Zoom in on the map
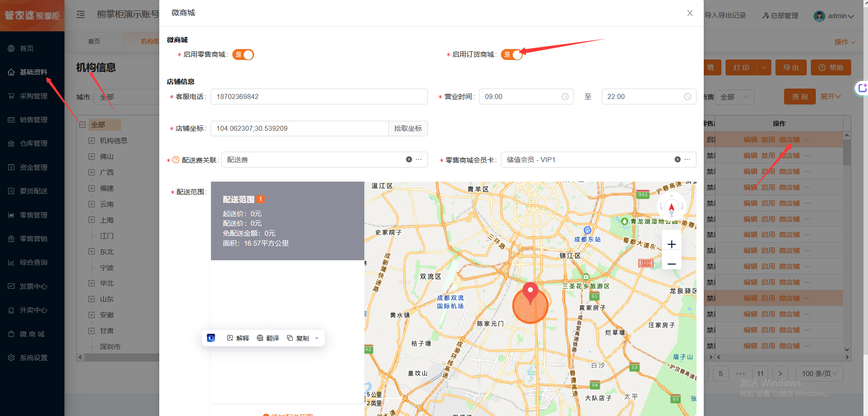 672,244
